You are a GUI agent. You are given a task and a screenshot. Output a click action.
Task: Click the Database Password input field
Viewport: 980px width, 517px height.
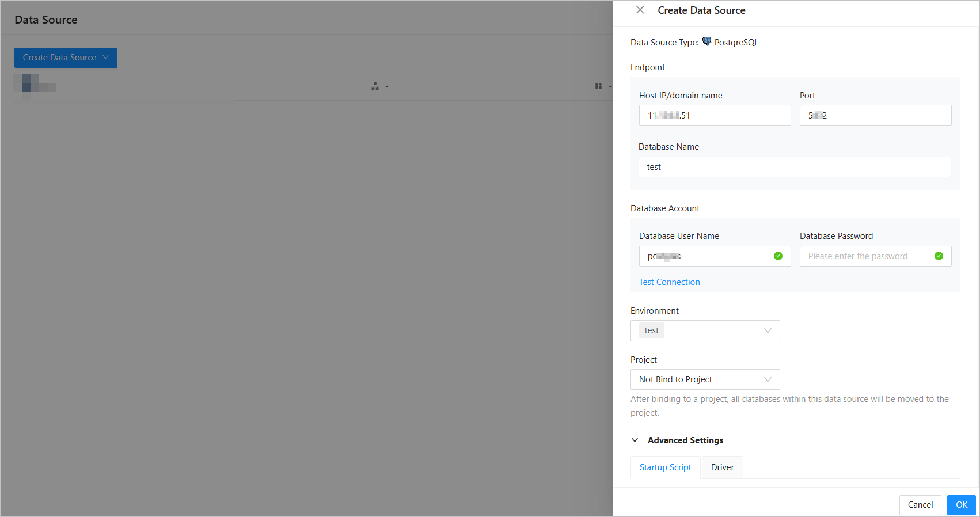867,256
